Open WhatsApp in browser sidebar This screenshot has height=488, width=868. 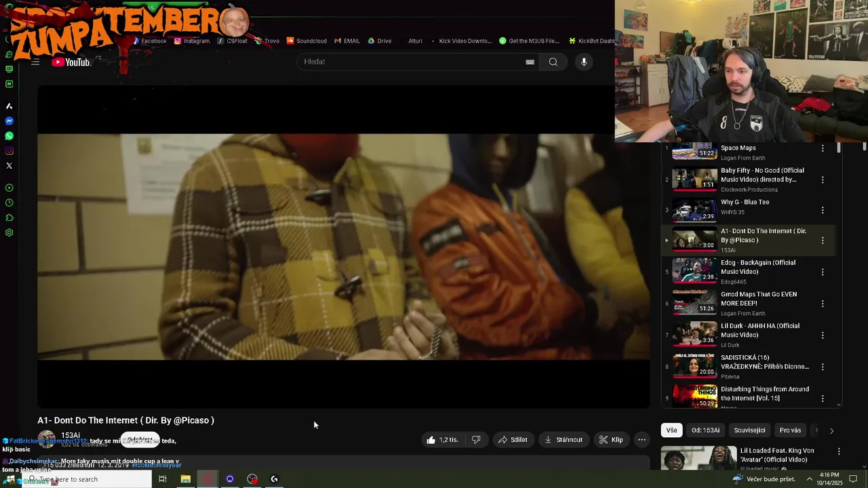click(9, 136)
